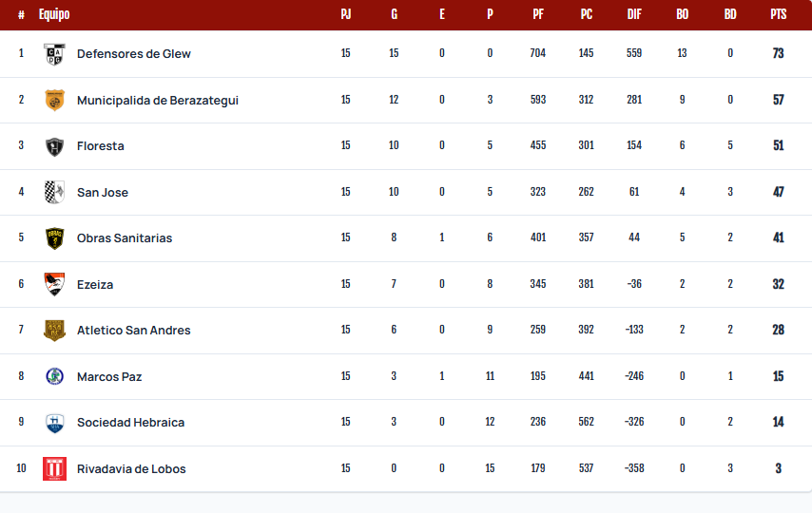Click the Marcos Paz round blue crest
812x513 pixels.
pos(54,376)
